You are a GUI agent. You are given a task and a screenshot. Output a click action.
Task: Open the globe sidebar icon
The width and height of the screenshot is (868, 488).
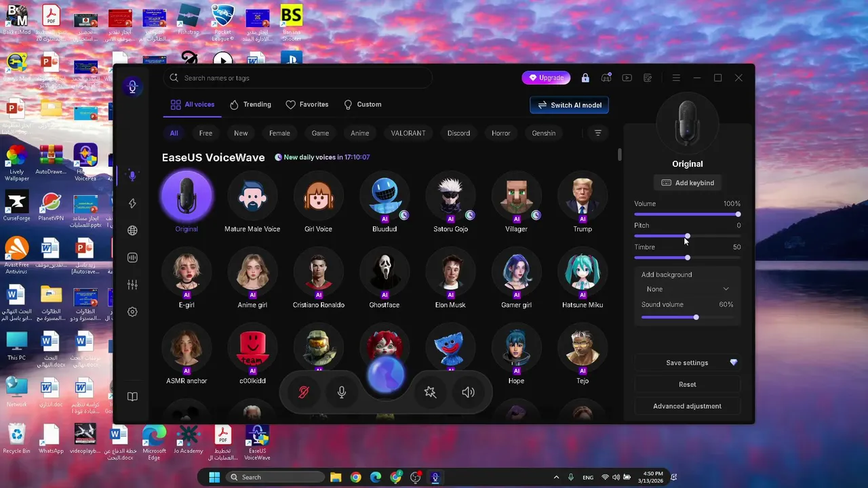132,230
